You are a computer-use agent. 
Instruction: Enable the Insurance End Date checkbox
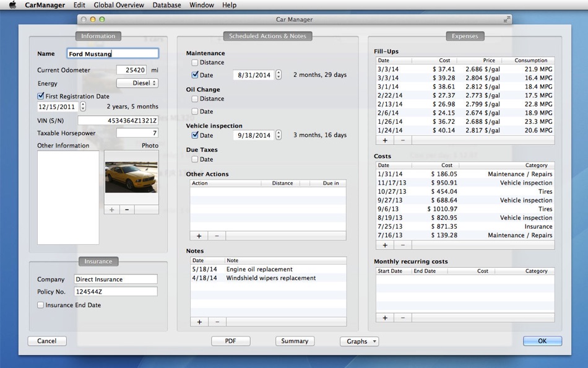click(x=41, y=305)
